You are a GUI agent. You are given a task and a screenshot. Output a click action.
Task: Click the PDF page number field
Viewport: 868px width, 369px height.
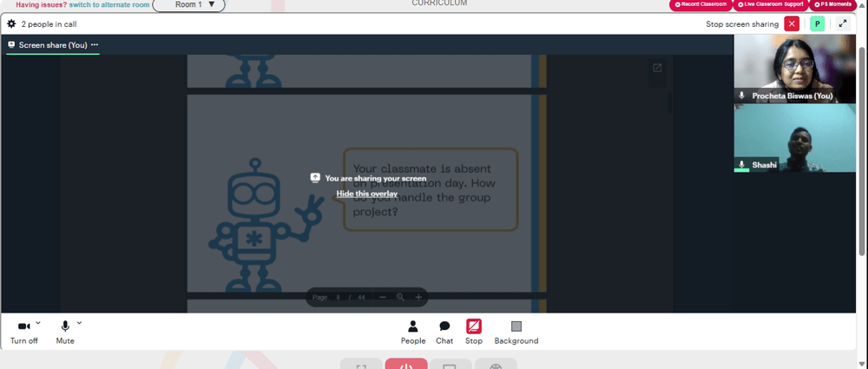339,298
